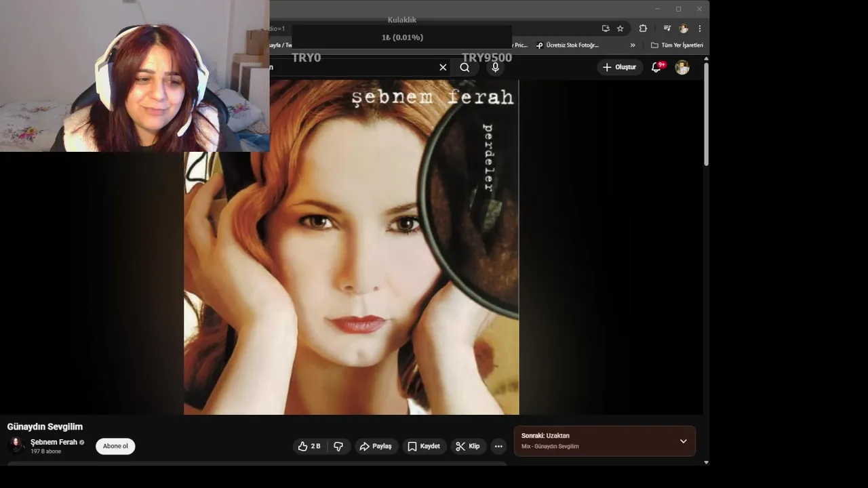868x488 pixels.
Task: Like the video with thumbs up
Action: click(309, 446)
